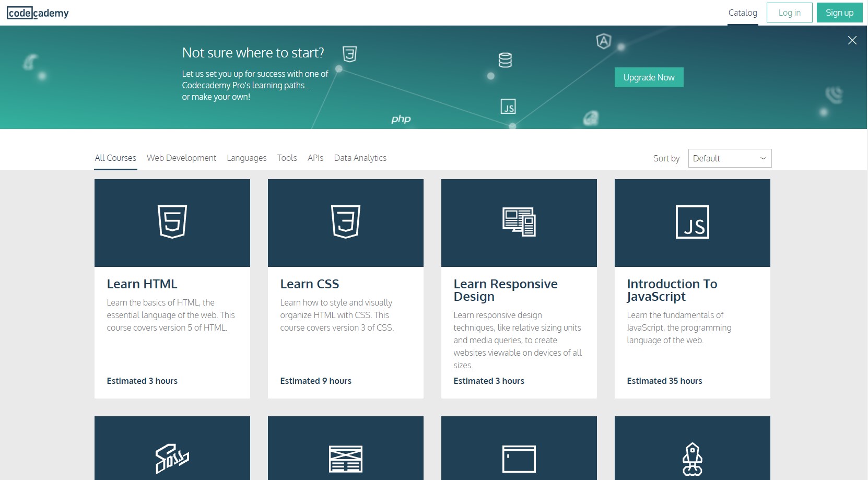
Task: Open the Learn CSS course title
Action: pyautogui.click(x=310, y=284)
